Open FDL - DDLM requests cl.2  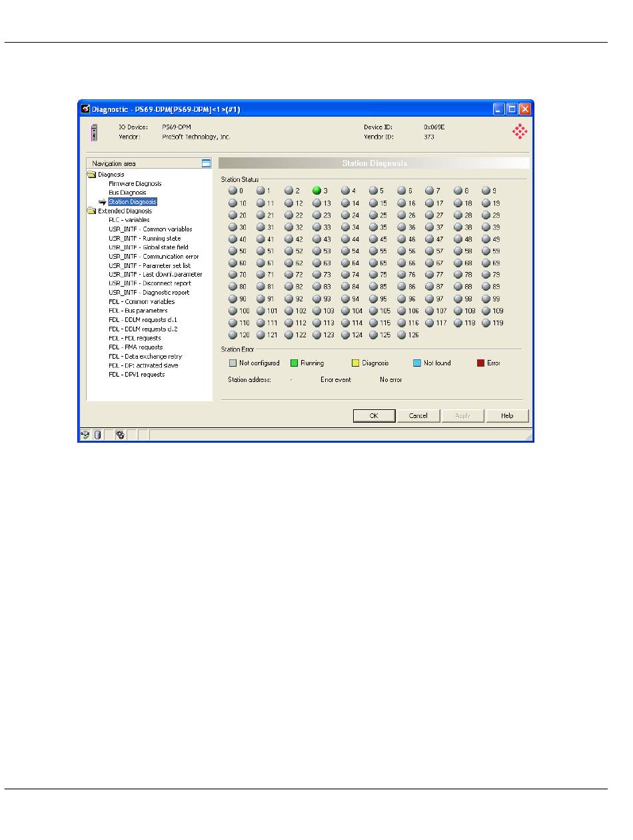[143, 329]
